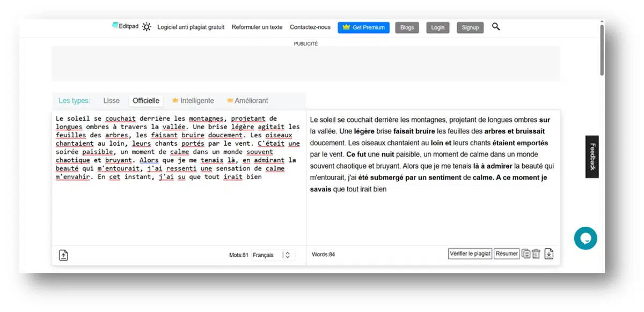Select the Améliorant mode option

pyautogui.click(x=250, y=100)
